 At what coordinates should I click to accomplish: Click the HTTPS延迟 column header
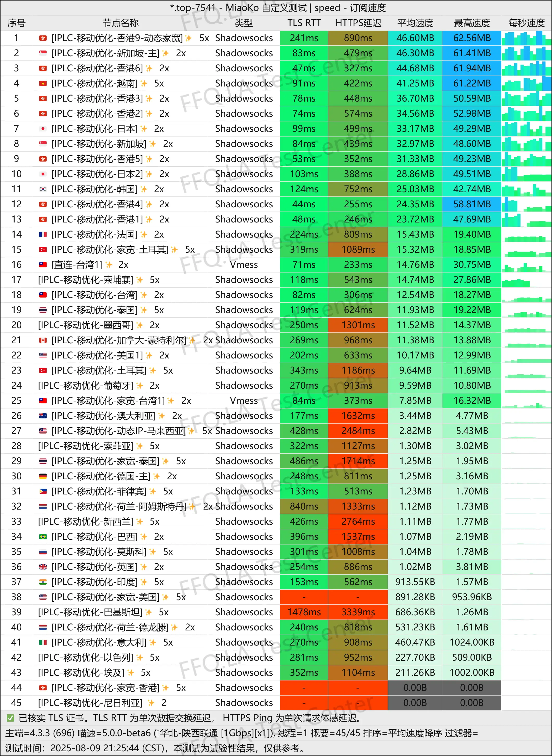click(358, 23)
